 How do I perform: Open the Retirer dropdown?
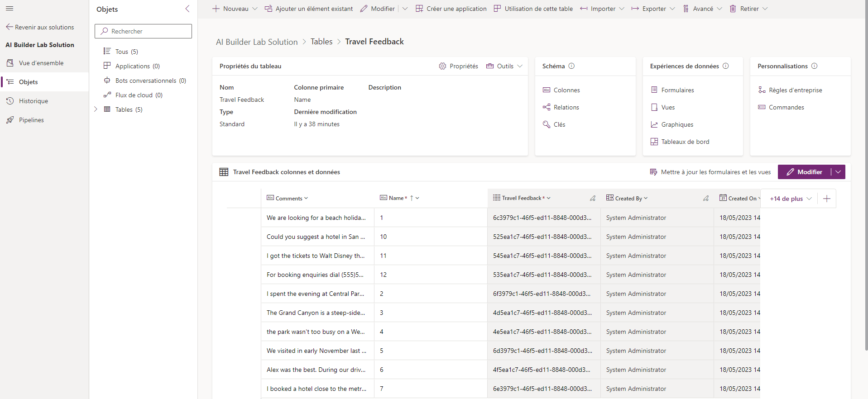click(765, 9)
